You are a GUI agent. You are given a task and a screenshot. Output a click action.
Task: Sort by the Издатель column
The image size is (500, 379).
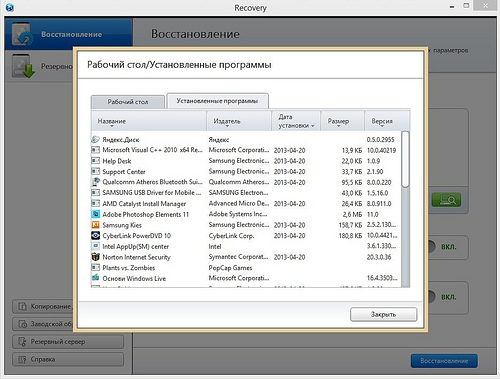239,121
